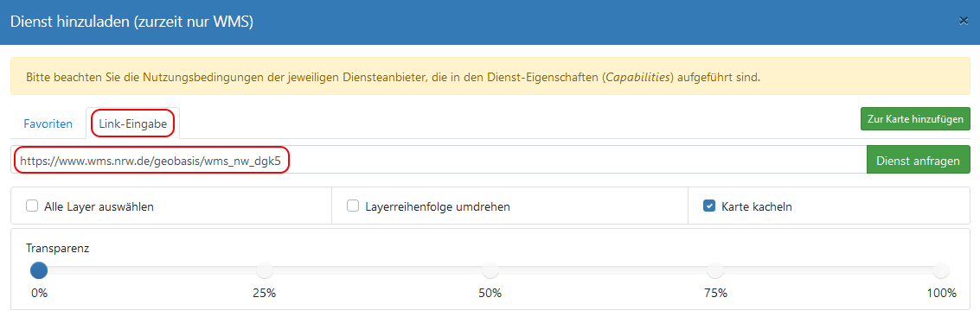Click the Zur Karte hinzufügen button

(x=915, y=119)
